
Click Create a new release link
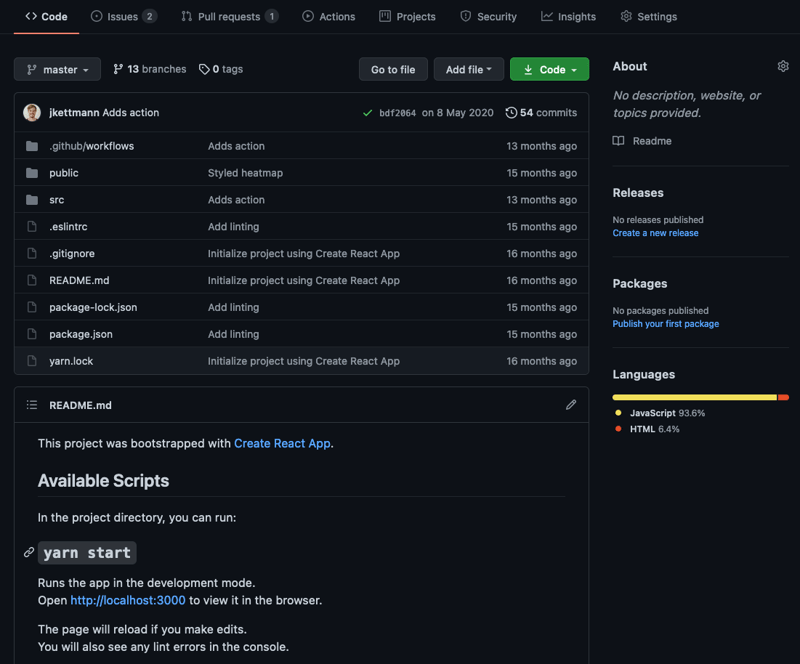point(655,233)
